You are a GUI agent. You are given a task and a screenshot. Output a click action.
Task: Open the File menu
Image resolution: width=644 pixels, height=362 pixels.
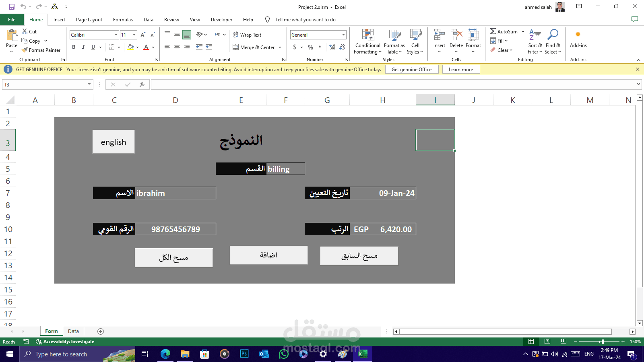click(x=12, y=20)
